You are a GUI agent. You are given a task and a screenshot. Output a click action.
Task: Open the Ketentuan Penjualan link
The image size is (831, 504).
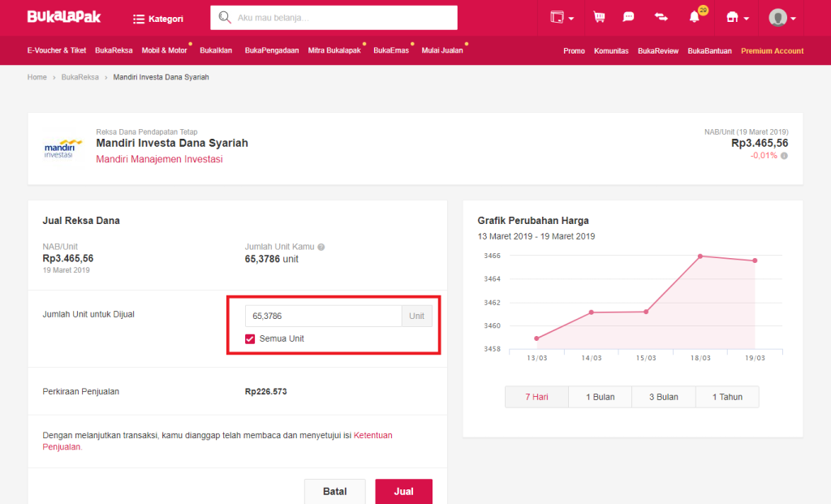pos(217,441)
